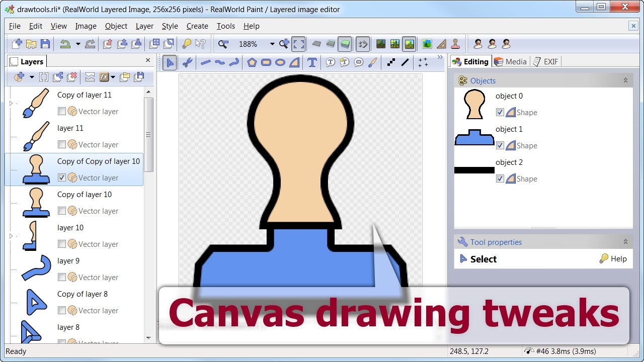This screenshot has height=362, width=644.
Task: Select the quarter-circle Shape tool
Action: (294, 63)
